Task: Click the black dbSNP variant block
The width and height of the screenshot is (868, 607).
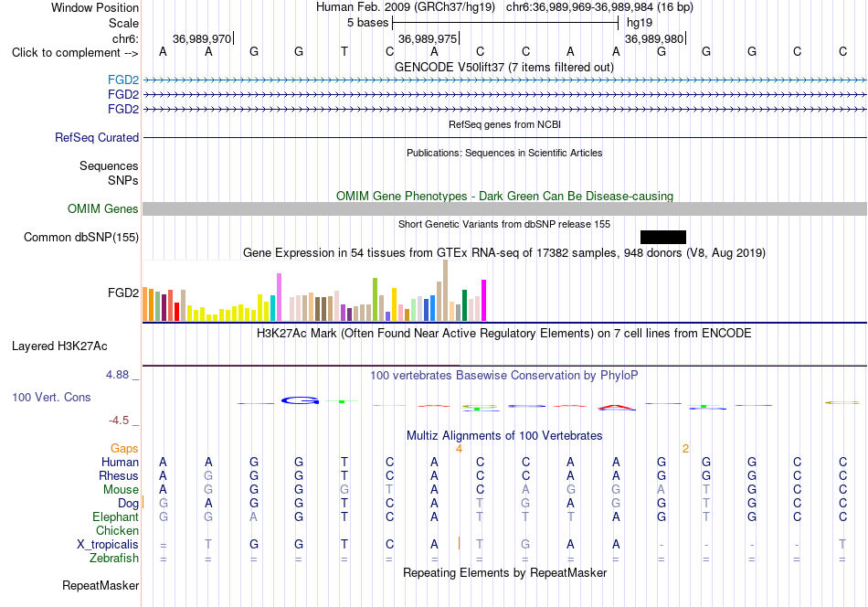Action: pyautogui.click(x=663, y=237)
